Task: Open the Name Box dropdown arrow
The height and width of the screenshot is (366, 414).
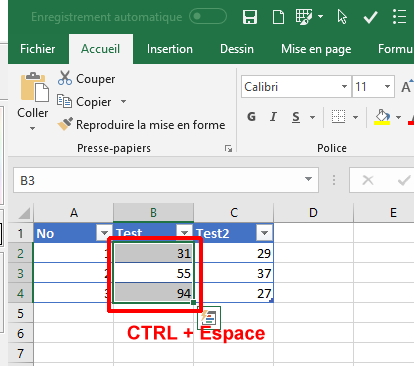Action: [x=309, y=180]
